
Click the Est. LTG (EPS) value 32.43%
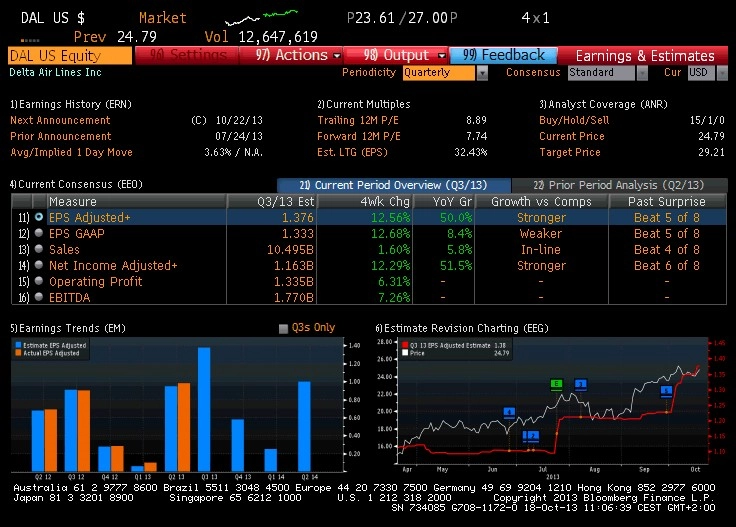(x=470, y=152)
